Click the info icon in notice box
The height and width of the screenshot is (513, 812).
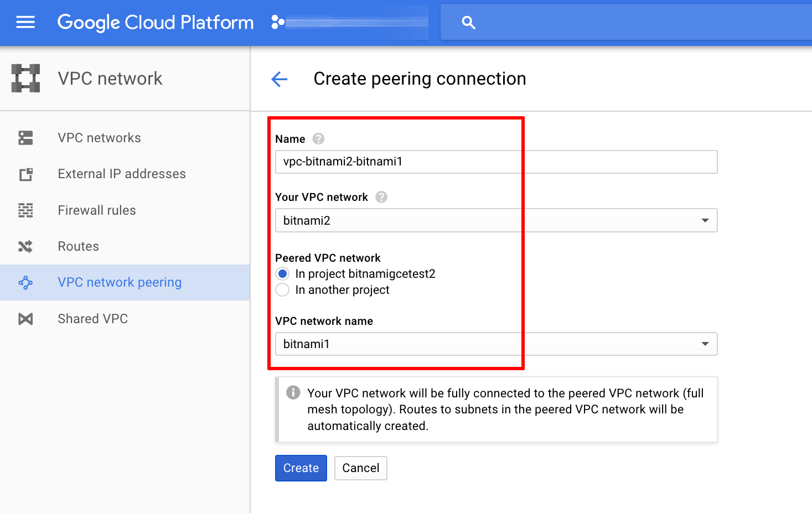(x=293, y=393)
